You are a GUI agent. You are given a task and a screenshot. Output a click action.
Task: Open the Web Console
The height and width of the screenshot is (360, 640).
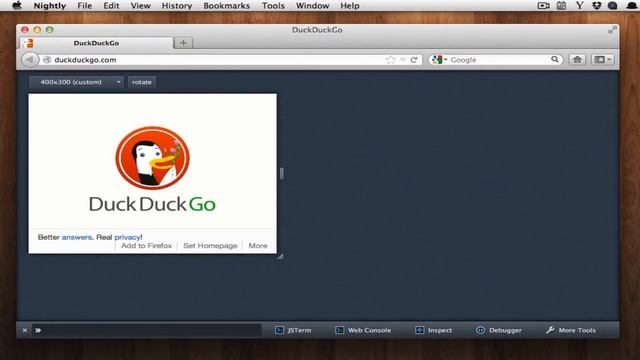click(x=363, y=330)
